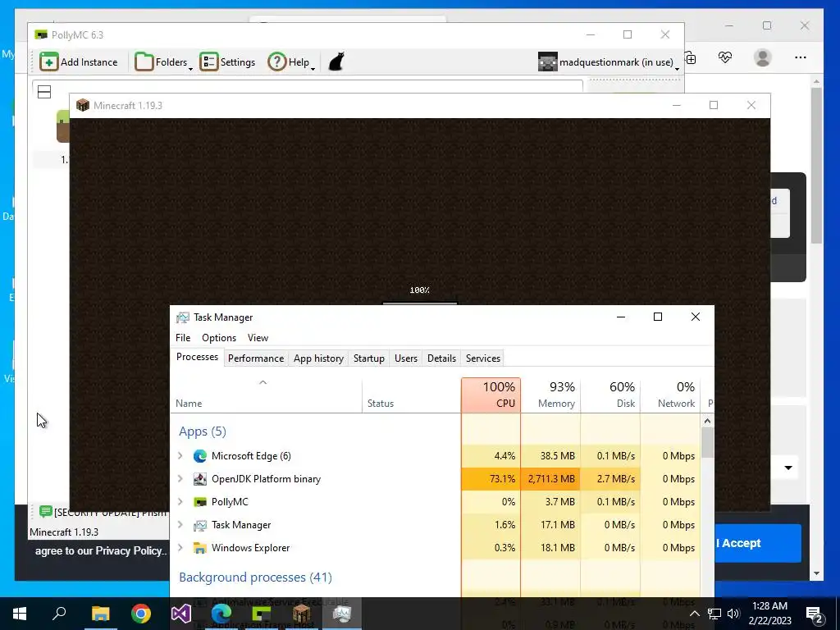Open Visual Studio from taskbar
The height and width of the screenshot is (630, 840).
181,614
